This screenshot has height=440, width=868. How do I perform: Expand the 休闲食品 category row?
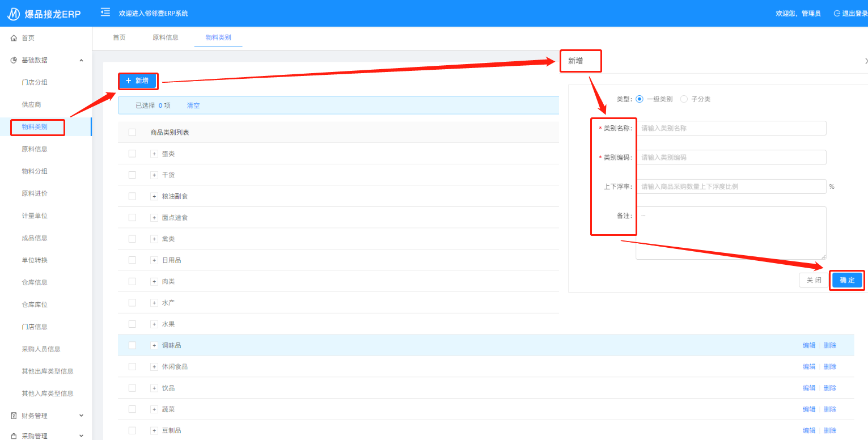tap(154, 366)
